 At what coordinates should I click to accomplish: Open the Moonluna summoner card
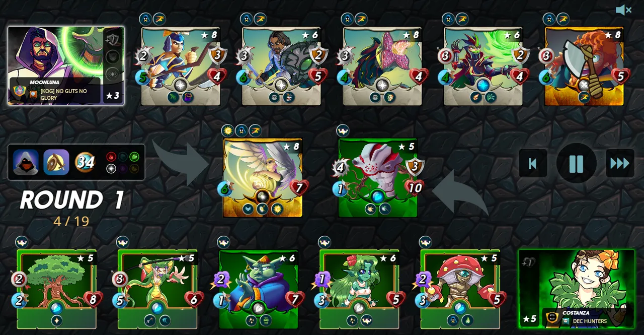66,65
